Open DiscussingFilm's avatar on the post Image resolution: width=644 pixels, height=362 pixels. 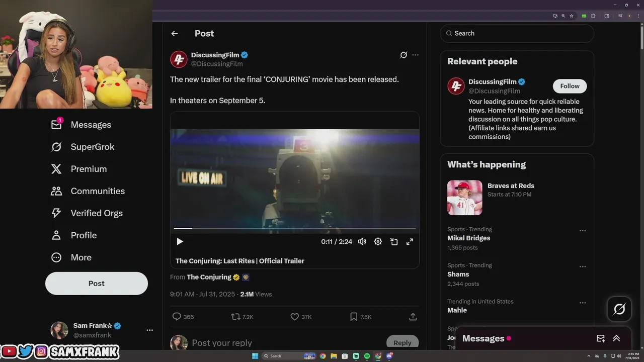[x=179, y=59]
